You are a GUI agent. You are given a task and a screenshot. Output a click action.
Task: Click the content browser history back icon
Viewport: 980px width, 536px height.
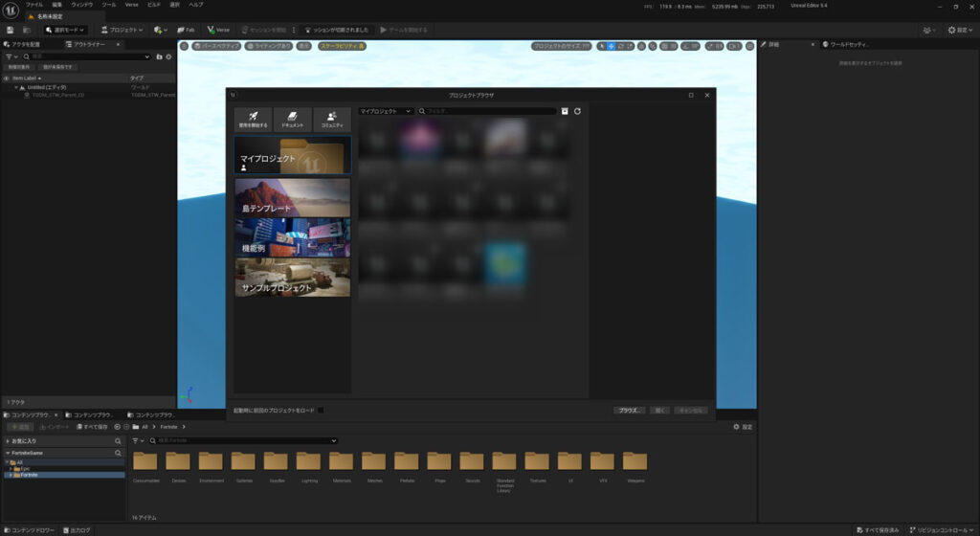(117, 427)
